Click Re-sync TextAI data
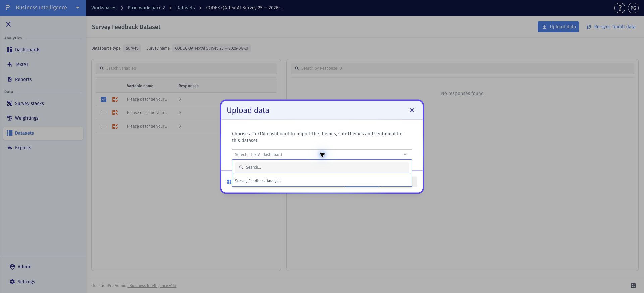Viewport: 644px width, 293px height. (x=611, y=27)
